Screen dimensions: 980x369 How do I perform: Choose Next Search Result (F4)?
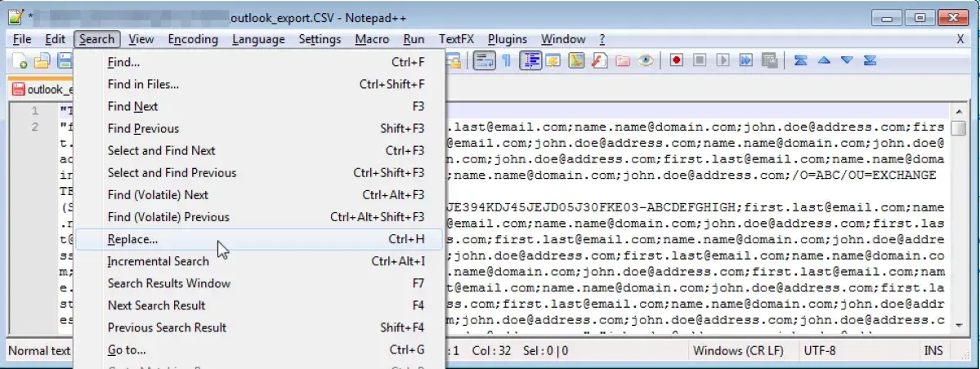tap(259, 305)
